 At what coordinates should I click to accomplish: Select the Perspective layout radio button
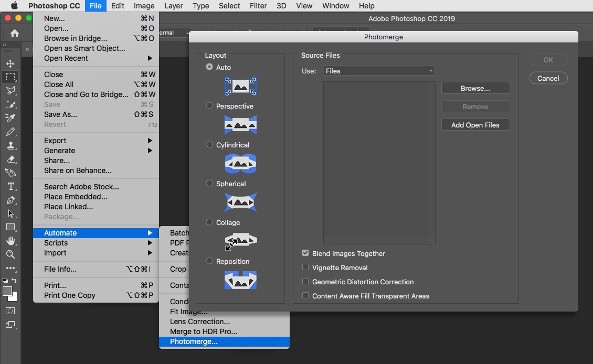(x=209, y=106)
